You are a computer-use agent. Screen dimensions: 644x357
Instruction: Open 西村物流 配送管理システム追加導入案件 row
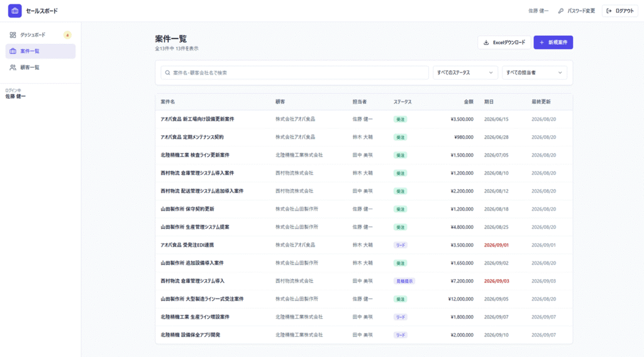[364, 191]
